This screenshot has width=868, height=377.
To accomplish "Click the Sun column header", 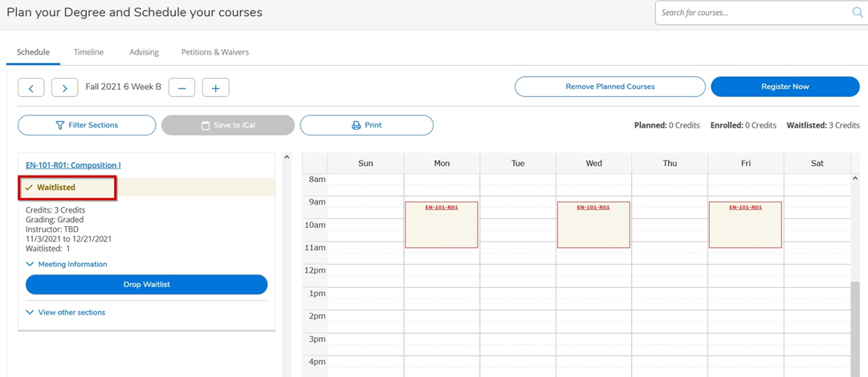I will click(x=366, y=163).
